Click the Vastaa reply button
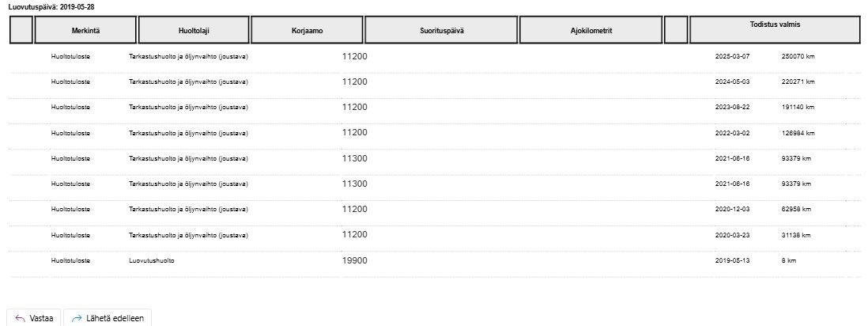Viewport: 868px width, 326px height. coord(36,318)
